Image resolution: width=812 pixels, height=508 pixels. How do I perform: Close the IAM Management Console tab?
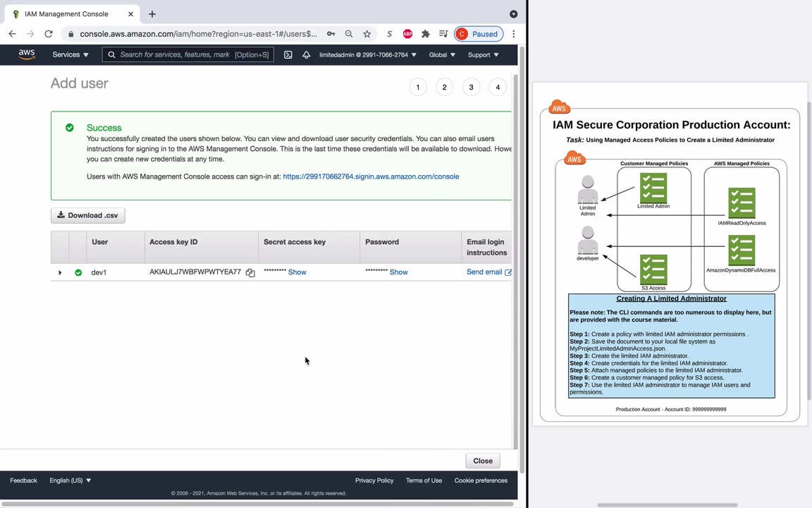[x=130, y=14]
